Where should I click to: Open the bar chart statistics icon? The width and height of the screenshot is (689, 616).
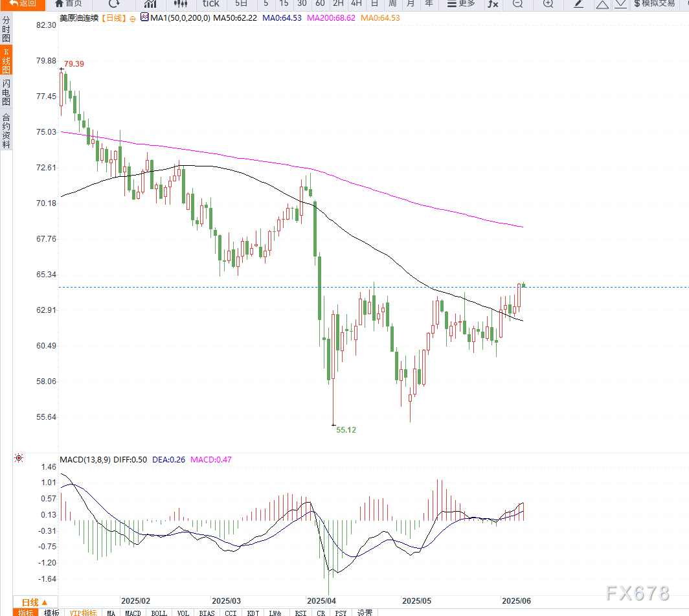click(150, 3)
